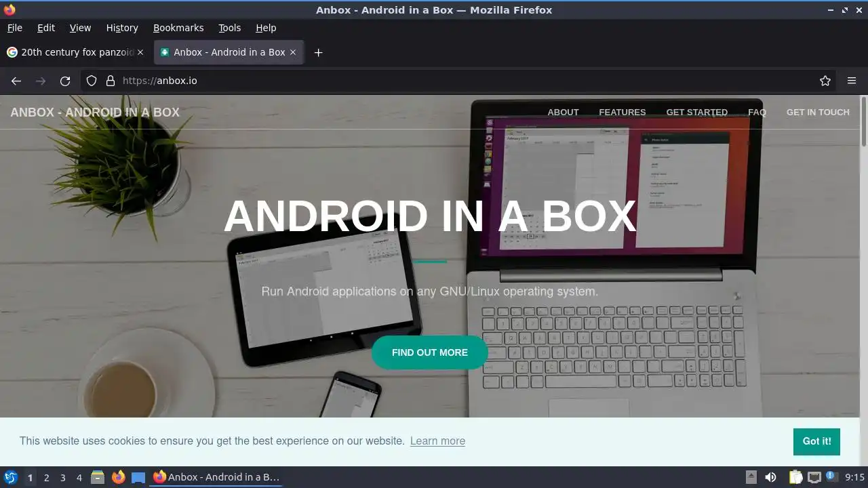Open the update notification tray icon
This screenshot has height=488, width=868.
(x=831, y=476)
